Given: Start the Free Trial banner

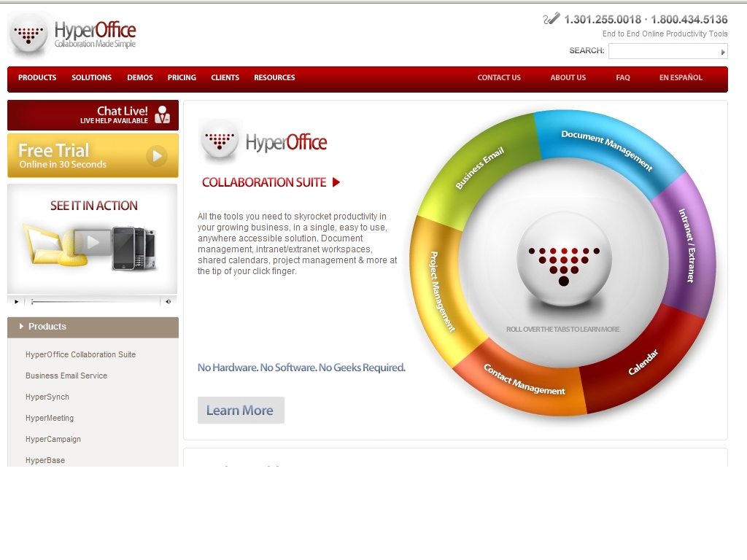Looking at the screenshot, I should pos(93,156).
